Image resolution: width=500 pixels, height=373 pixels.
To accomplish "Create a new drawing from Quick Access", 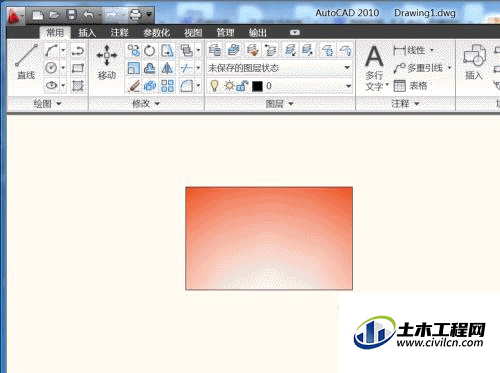I will pyautogui.click(x=37, y=15).
